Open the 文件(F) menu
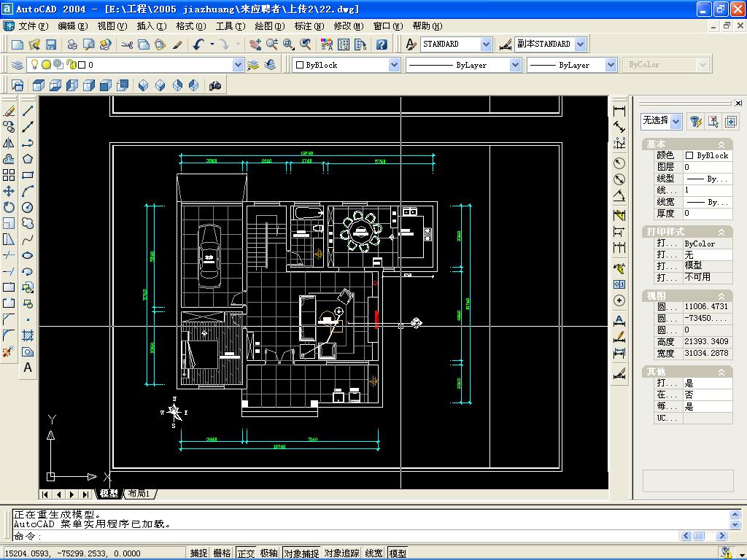 click(33, 26)
